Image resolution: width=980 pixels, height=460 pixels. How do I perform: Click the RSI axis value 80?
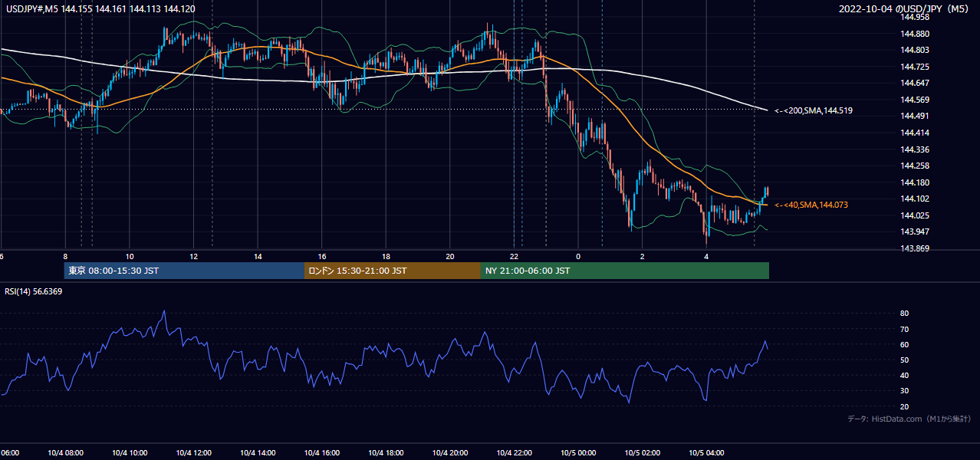905,314
